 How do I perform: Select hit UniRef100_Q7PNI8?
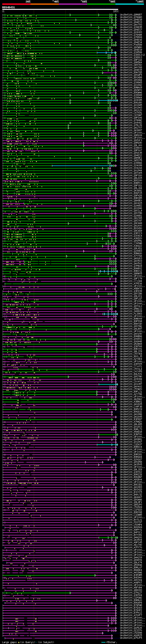[x=131, y=266]
